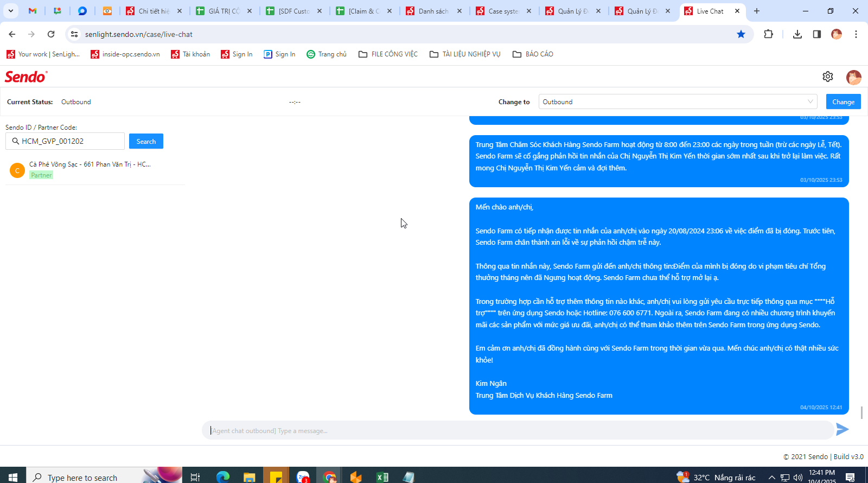Image resolution: width=868 pixels, height=483 pixels.
Task: Click the Sendo logo
Action: point(26,77)
